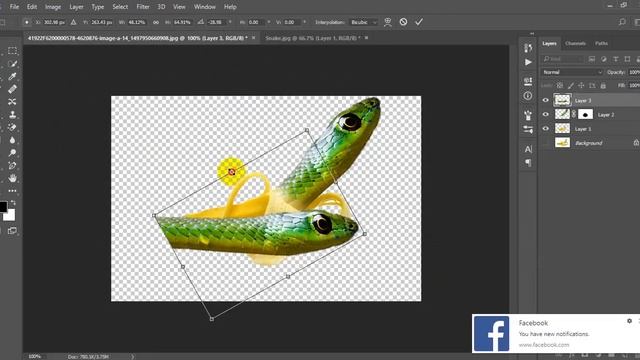This screenshot has height=360, width=640.
Task: Commit the transform with the checkmark
Action: (x=419, y=22)
